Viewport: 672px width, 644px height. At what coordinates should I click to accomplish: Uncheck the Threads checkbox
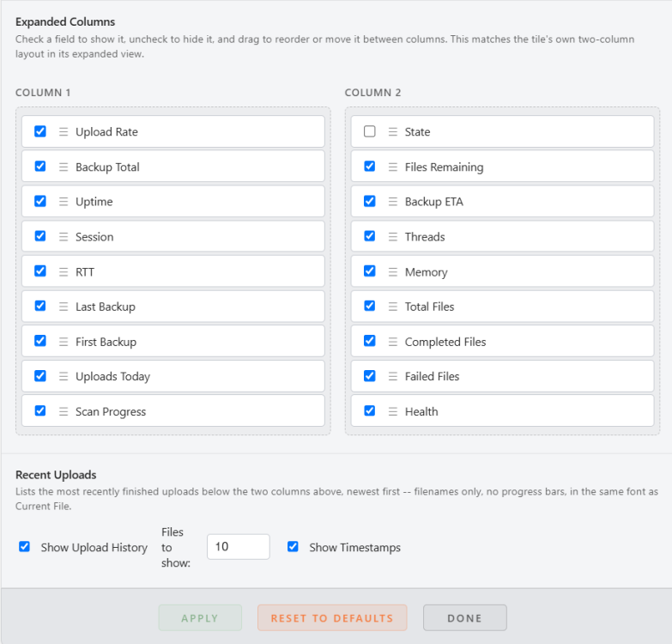coord(369,236)
